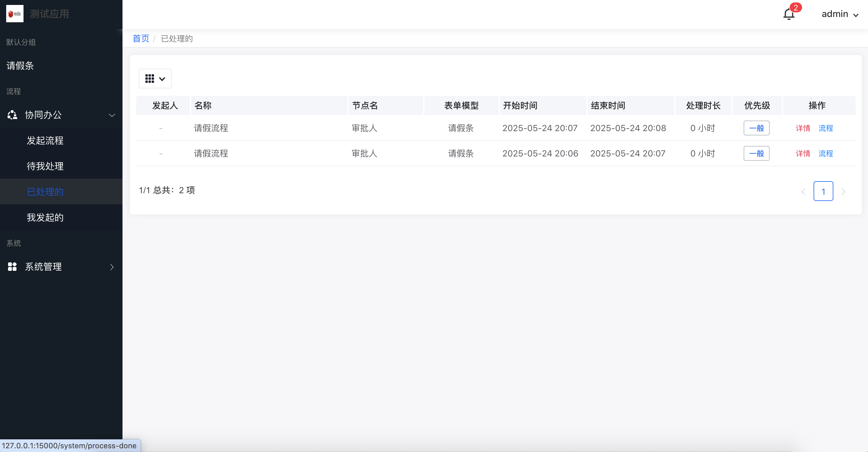Viewport: 868px width, 452px height.
Task: Open the admin user dropdown
Action: (839, 14)
